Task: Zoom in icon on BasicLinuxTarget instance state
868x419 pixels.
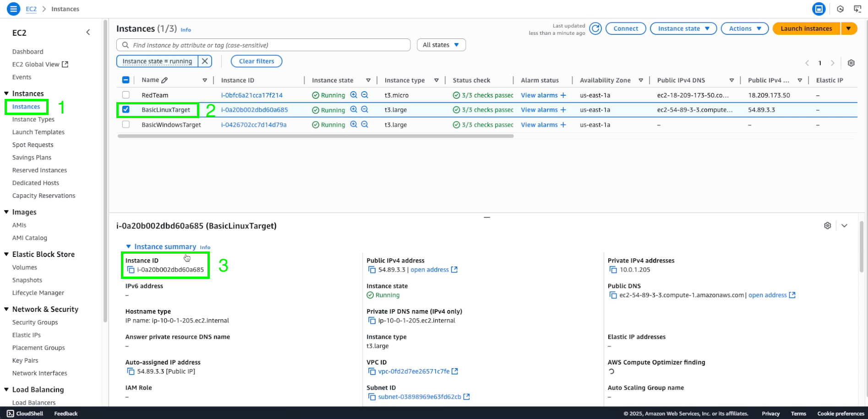Action: click(354, 109)
